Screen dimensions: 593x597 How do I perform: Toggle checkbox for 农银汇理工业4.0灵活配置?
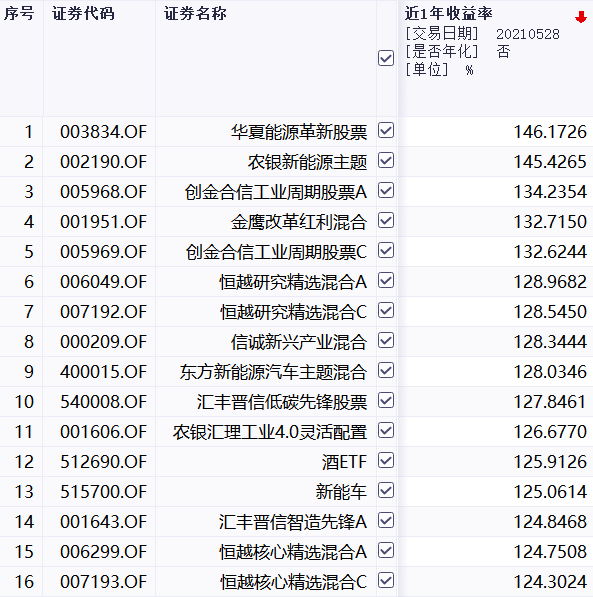tap(386, 431)
